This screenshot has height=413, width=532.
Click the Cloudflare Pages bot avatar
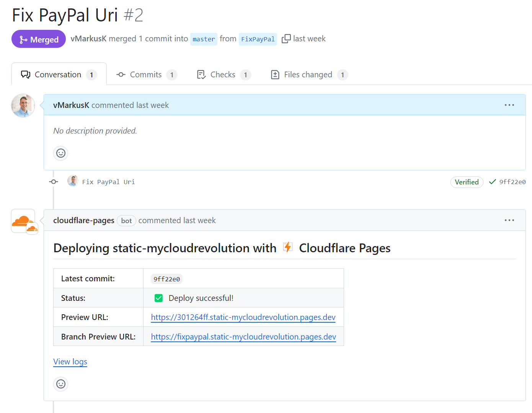[23, 221]
